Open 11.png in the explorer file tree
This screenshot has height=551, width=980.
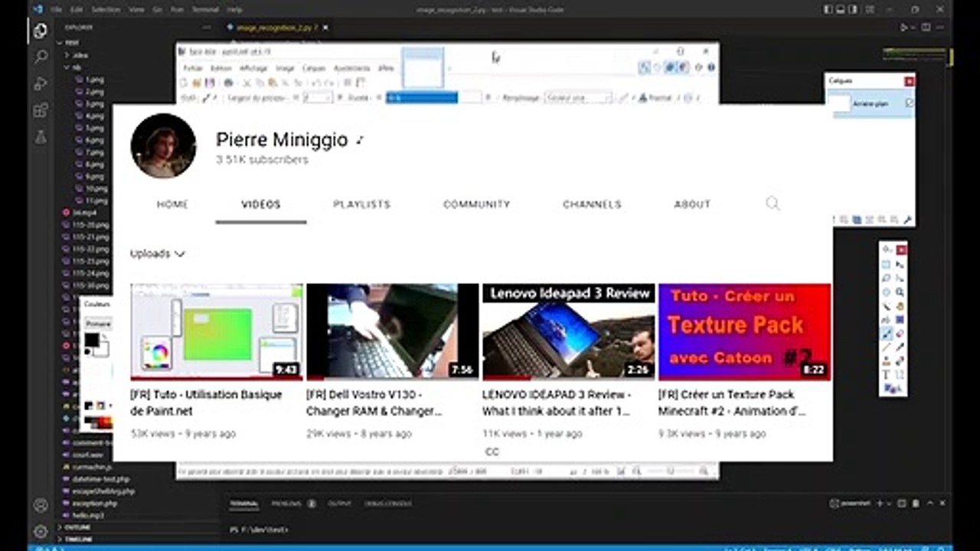pos(96,201)
